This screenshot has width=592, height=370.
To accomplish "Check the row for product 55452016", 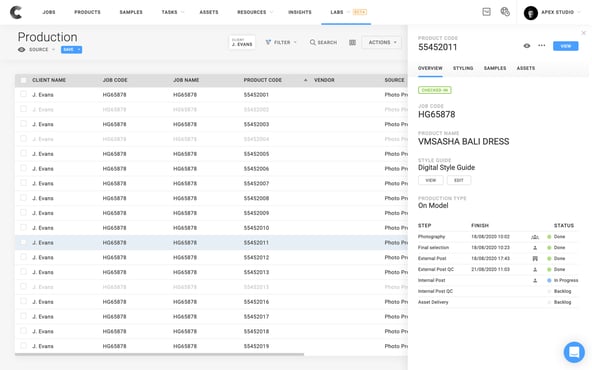I will (x=23, y=301).
